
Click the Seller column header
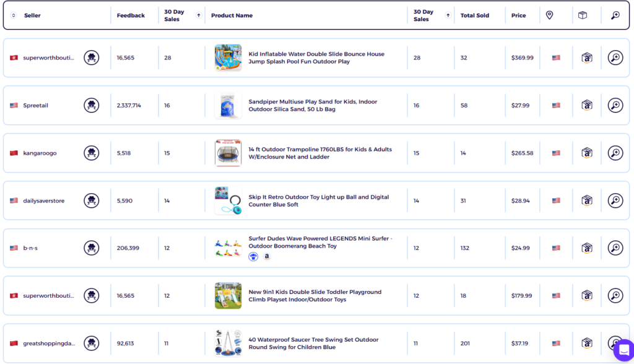click(x=32, y=15)
